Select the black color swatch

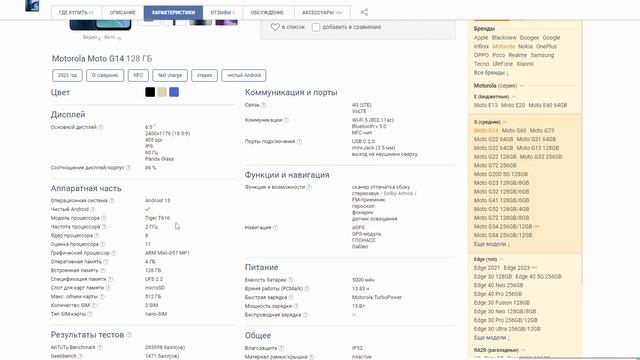(x=150, y=92)
